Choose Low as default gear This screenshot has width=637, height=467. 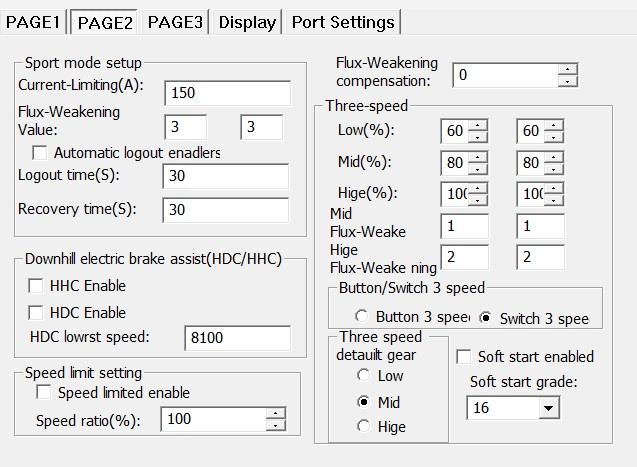coord(365,376)
